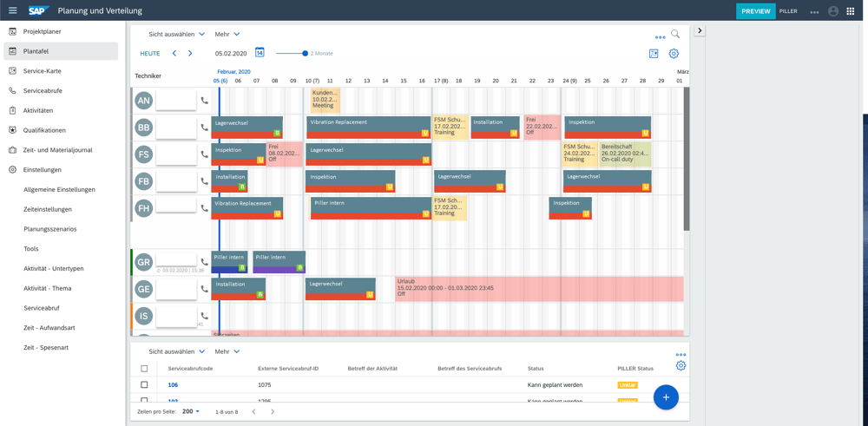Image resolution: width=868 pixels, height=426 pixels.
Task: Open Allgemeine Einstellungen submenu item
Action: pos(59,189)
